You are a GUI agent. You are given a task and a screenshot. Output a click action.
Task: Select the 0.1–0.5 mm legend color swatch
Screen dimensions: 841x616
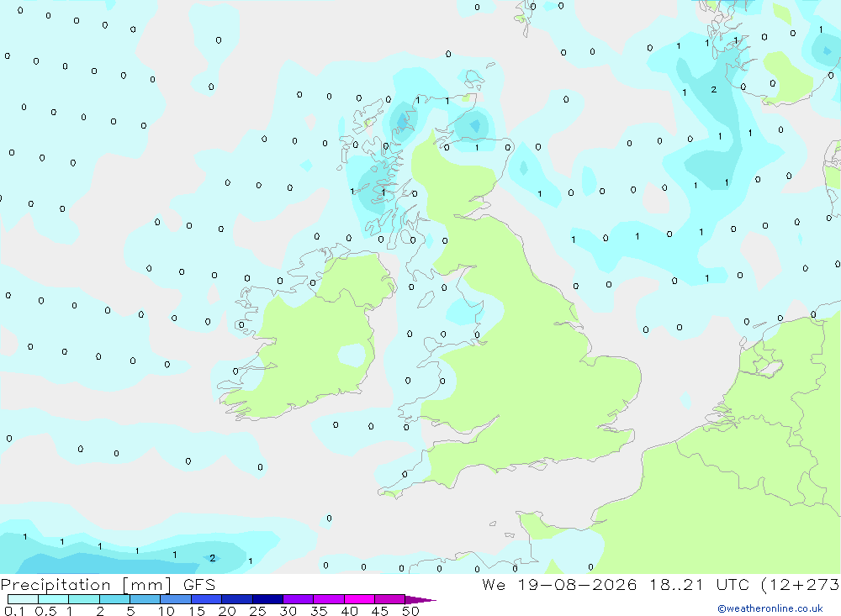click(23, 599)
